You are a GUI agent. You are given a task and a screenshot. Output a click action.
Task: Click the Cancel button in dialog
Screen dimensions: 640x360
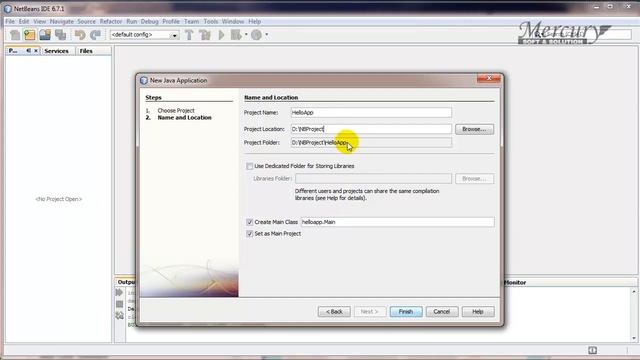pos(442,311)
